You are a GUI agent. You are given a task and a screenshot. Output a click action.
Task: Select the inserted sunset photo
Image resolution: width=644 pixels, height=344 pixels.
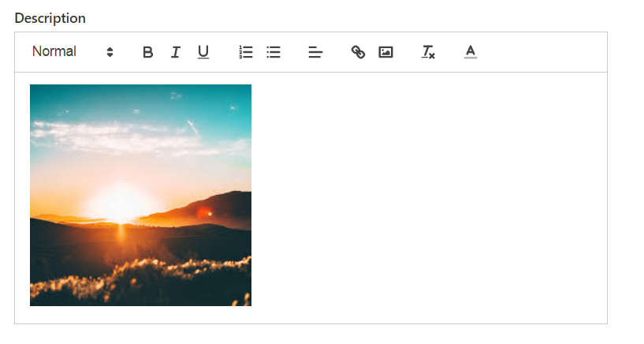tap(140, 195)
